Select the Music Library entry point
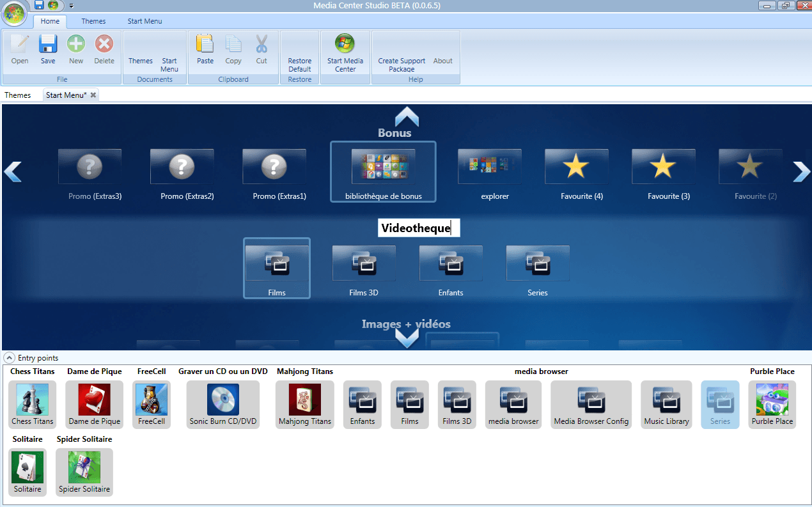The width and height of the screenshot is (812, 507). point(667,405)
